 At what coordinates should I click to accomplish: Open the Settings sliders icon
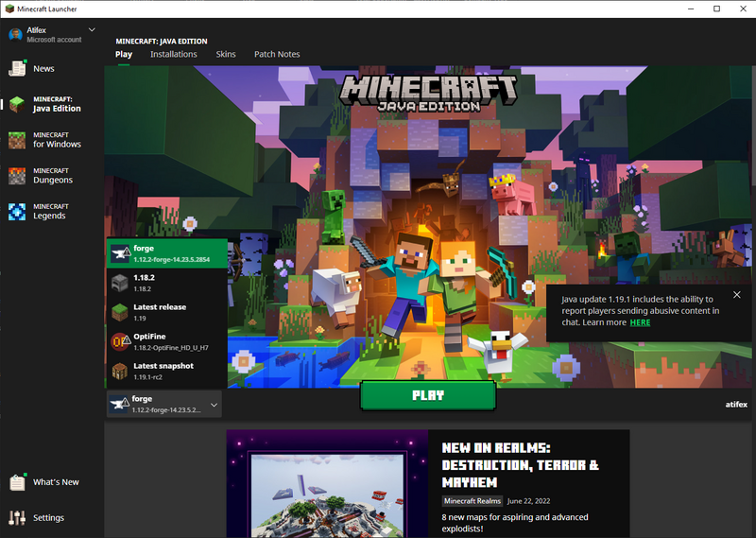coord(17,518)
